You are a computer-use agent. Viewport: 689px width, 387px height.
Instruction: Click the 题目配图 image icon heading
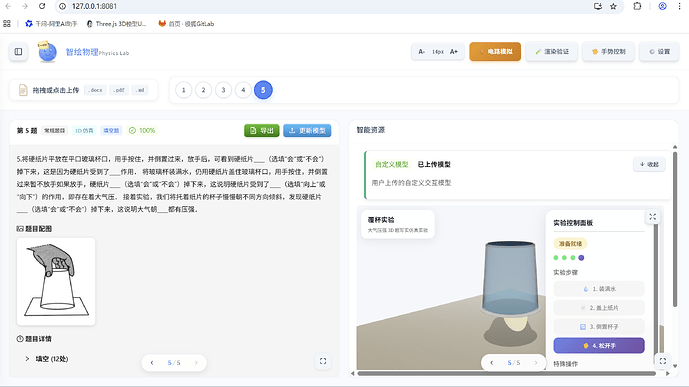coord(34,228)
